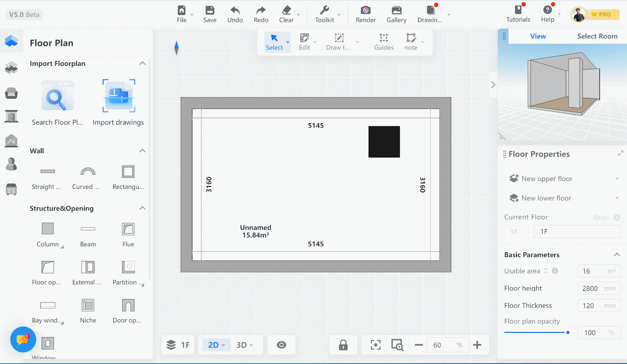Viewport: 627px width, 364px height.
Task: Select the Niche structure icon
Action: (x=88, y=305)
